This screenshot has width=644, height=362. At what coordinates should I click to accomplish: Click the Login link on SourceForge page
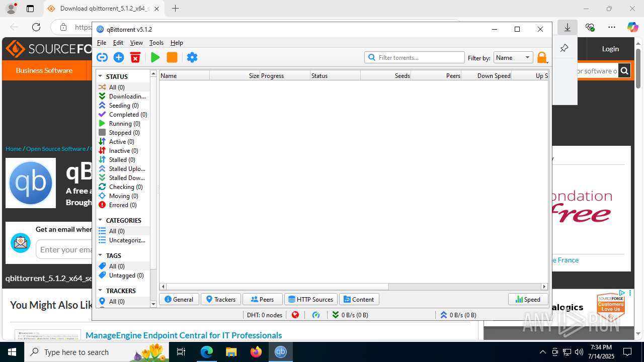tap(610, 49)
